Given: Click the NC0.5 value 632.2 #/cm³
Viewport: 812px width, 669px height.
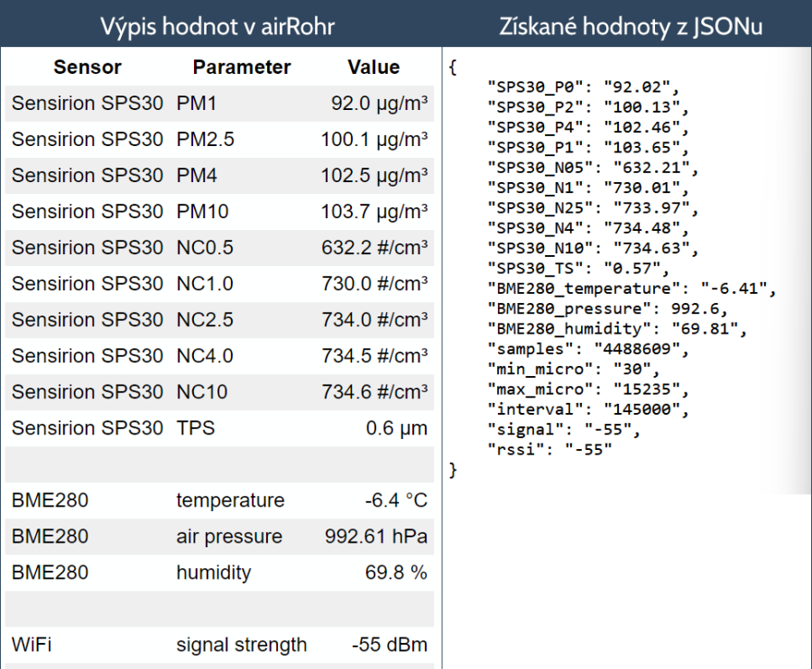Looking at the screenshot, I should click(x=374, y=248).
